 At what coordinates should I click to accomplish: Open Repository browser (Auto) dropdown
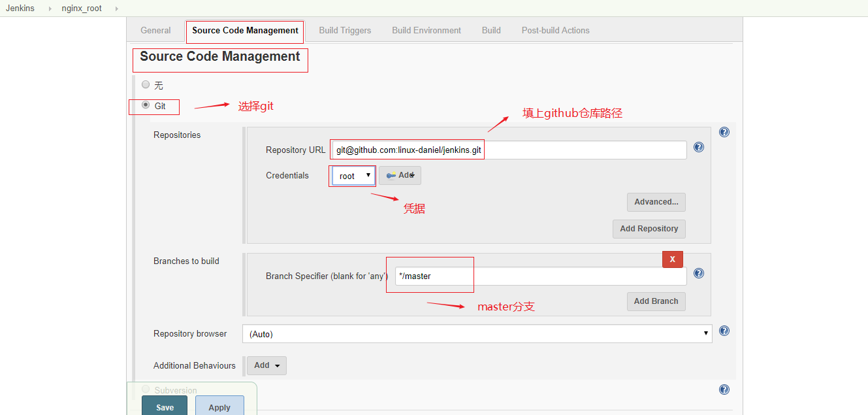(x=477, y=333)
